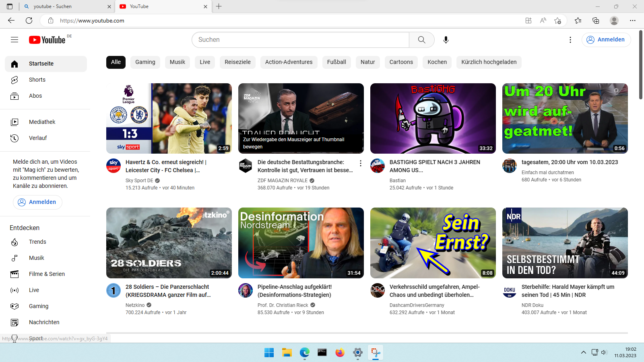Open Prof. Dr. Christian Rieck channel link
Image resolution: width=644 pixels, height=362 pixels.
283,305
